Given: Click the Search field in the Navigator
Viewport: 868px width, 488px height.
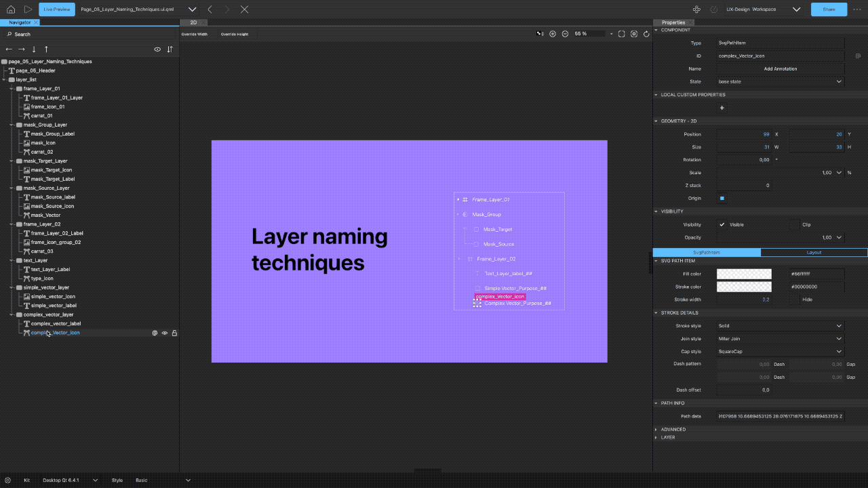Looking at the screenshot, I should 88,34.
